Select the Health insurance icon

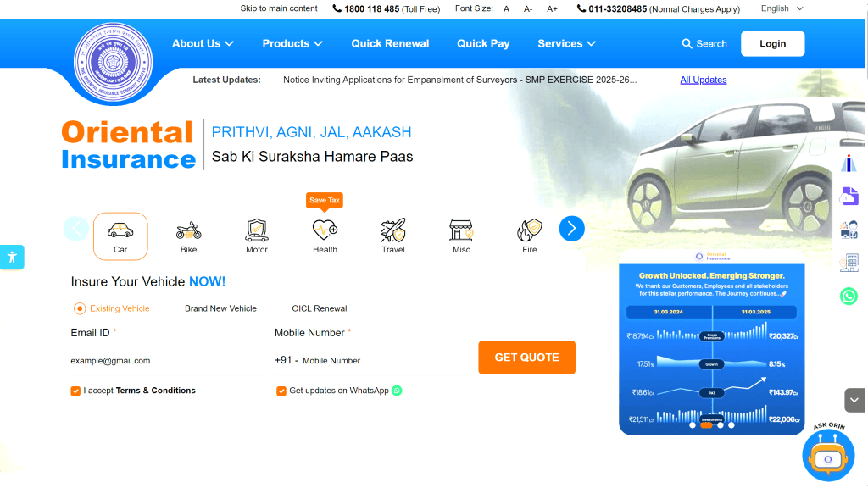click(325, 237)
